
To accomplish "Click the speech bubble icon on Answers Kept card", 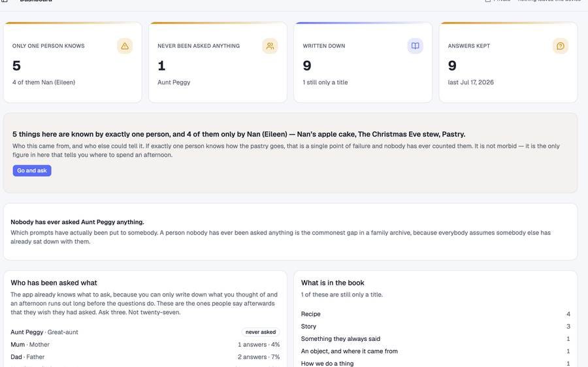I will tap(561, 46).
